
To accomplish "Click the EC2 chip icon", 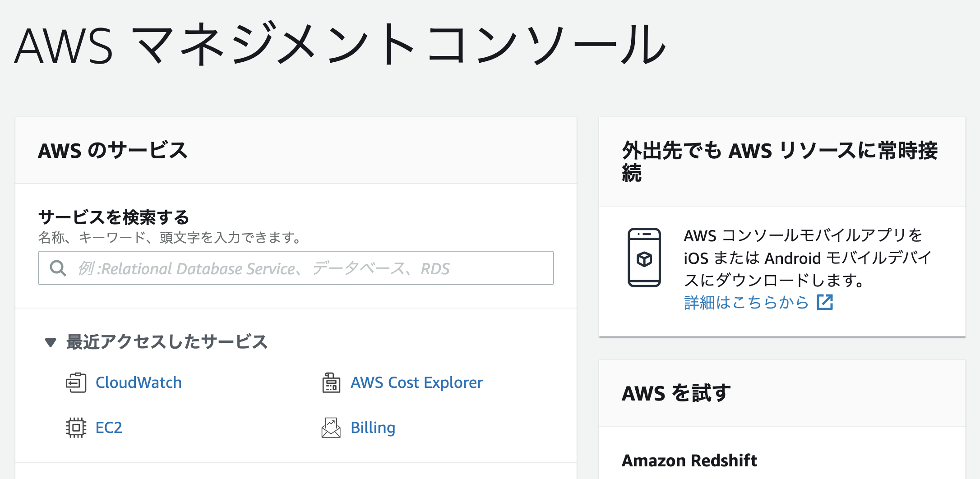I will click(x=76, y=428).
